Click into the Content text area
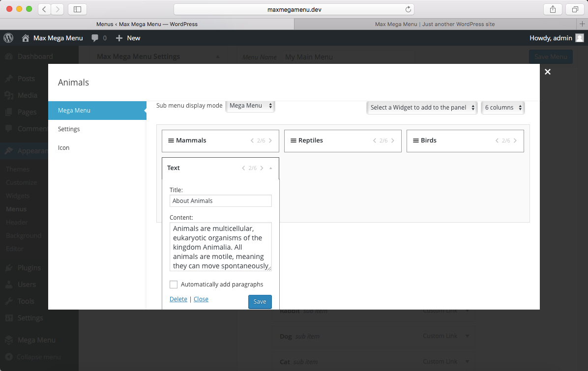 tap(220, 247)
